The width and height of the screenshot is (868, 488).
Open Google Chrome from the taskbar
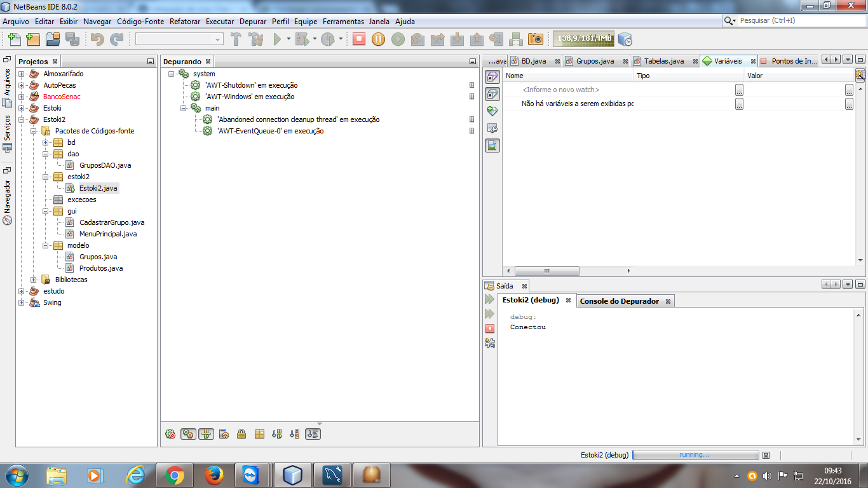click(174, 475)
